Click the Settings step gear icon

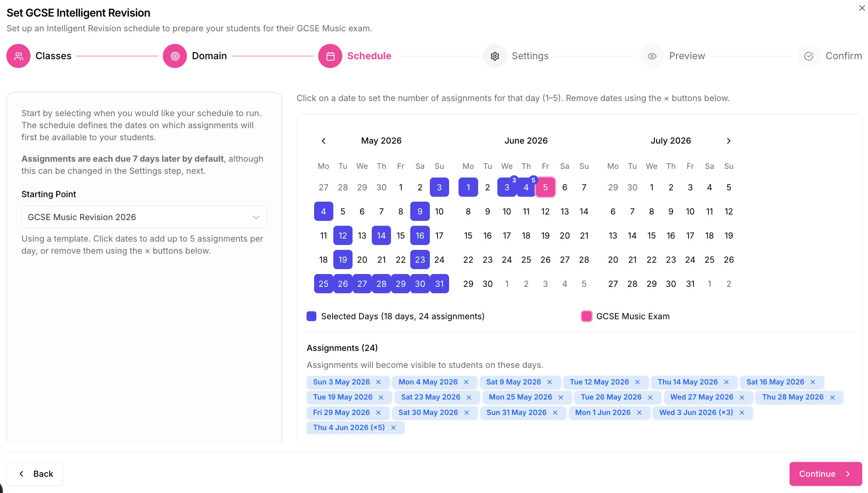point(495,56)
